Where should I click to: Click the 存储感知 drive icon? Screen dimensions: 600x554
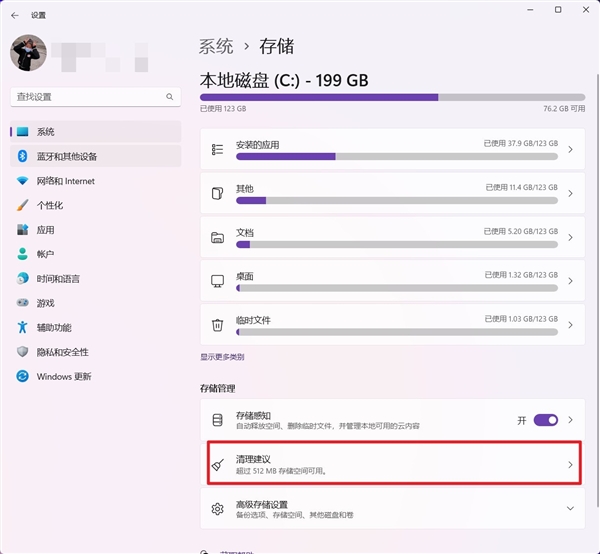click(x=217, y=420)
